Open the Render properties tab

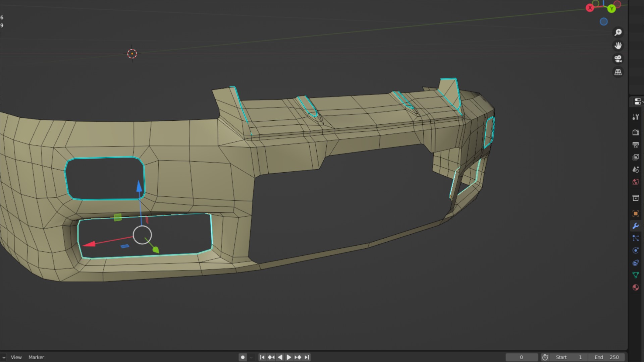tap(636, 132)
